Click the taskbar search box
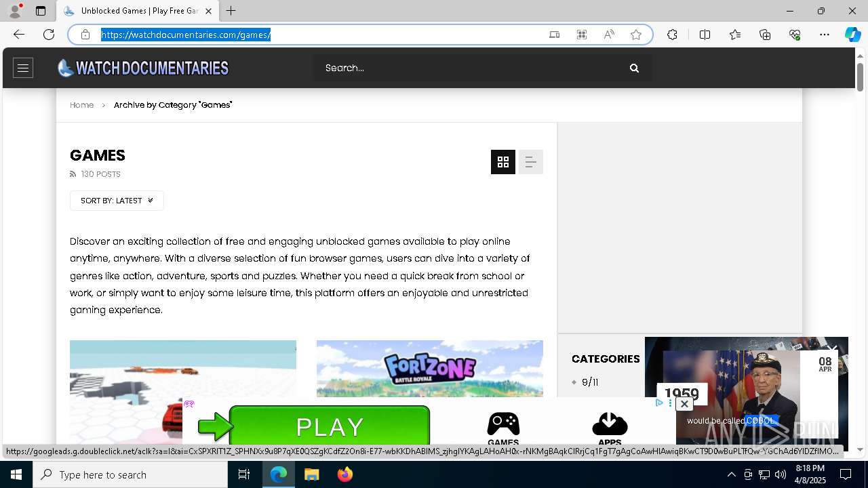The width and height of the screenshot is (868, 488). [130, 474]
